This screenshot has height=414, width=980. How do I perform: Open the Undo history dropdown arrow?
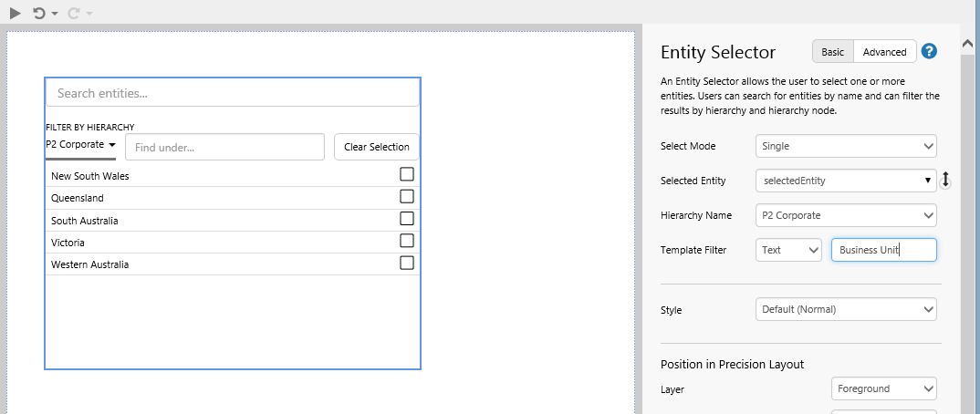pyautogui.click(x=55, y=14)
